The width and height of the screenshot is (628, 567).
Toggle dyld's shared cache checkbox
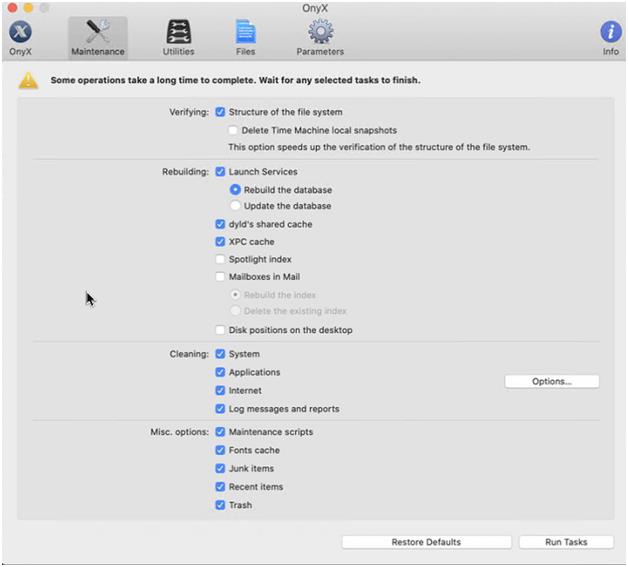click(220, 224)
